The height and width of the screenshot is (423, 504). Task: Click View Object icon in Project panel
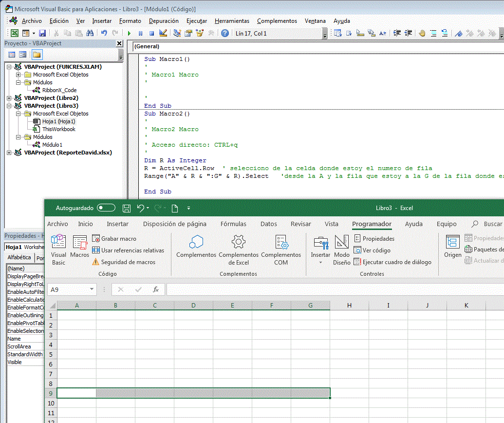point(23,55)
